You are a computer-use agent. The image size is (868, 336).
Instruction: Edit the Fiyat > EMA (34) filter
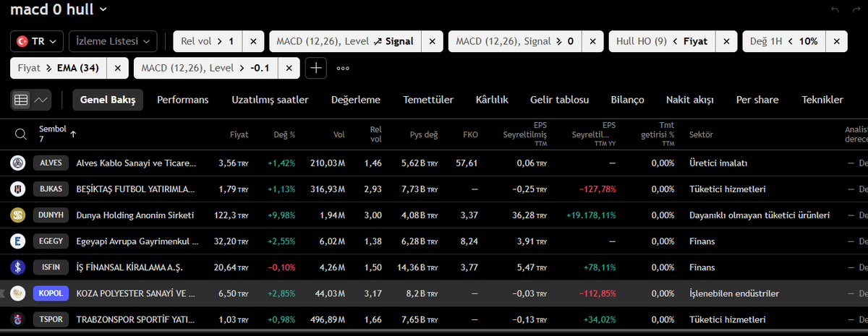(59, 68)
